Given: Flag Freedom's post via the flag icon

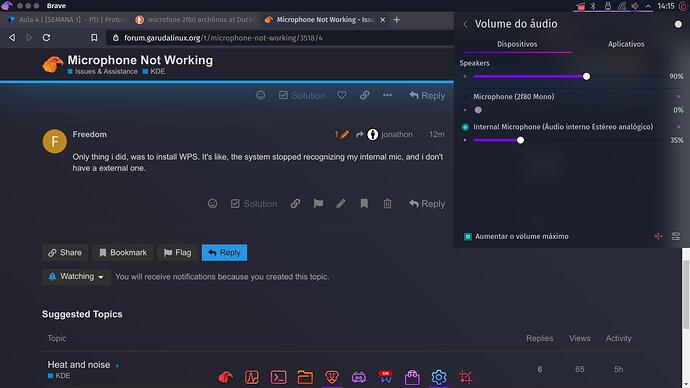Looking at the screenshot, I should point(318,204).
